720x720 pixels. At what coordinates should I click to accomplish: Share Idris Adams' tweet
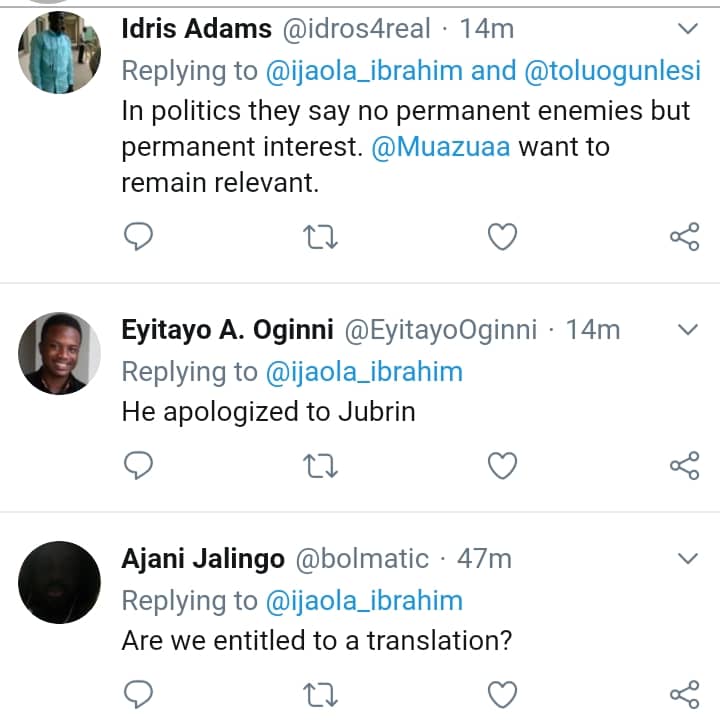[x=684, y=236]
